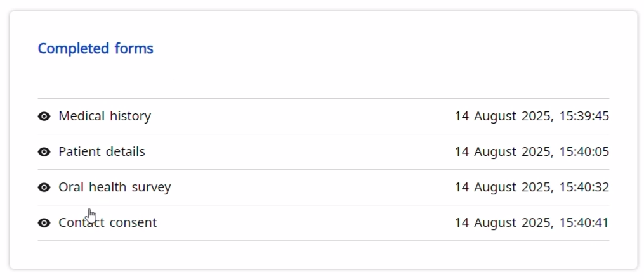The image size is (644, 280).
Task: Click the date in the Contact consent row
Action: [504, 223]
